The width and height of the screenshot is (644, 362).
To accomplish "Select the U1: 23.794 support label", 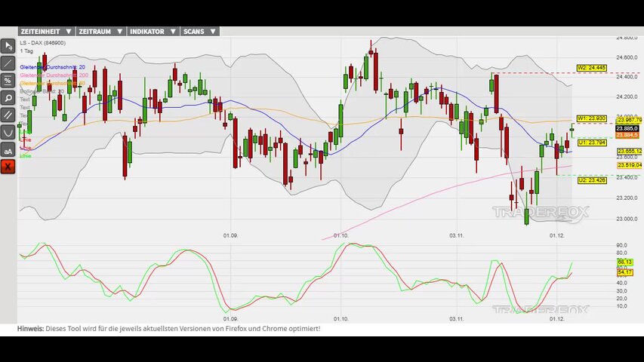I will click(591, 142).
